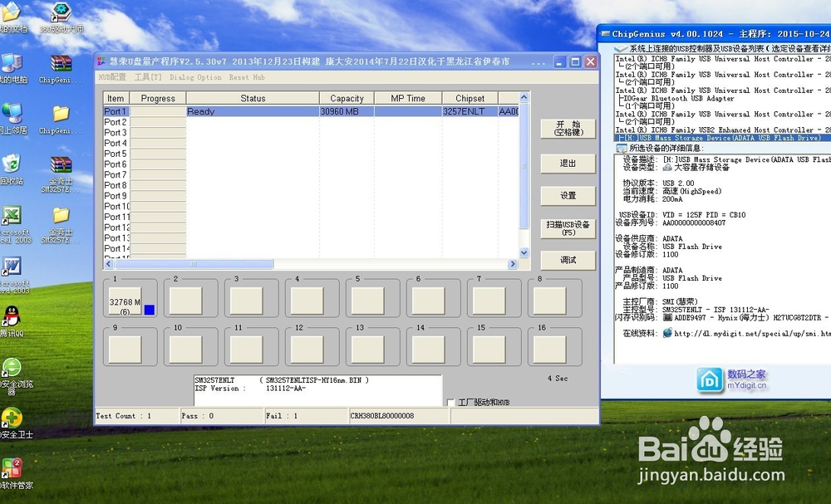Open the Dialog Option menu
The image size is (831, 504).
click(195, 77)
